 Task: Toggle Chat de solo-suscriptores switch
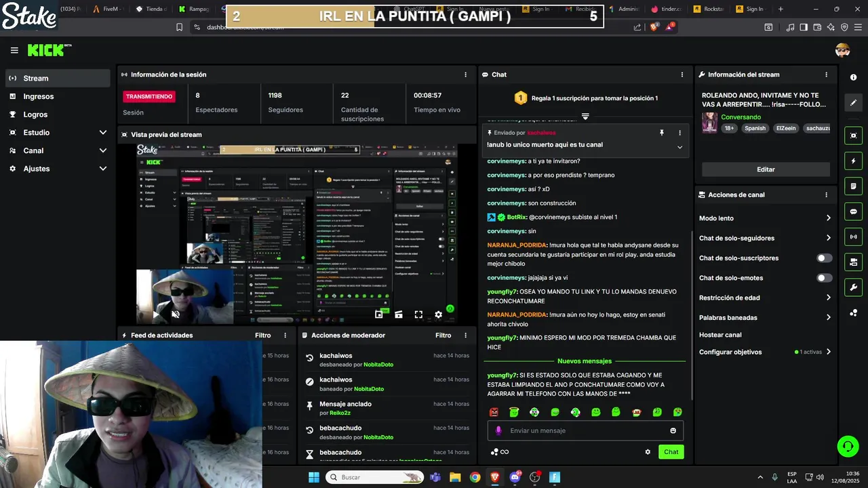825,258
